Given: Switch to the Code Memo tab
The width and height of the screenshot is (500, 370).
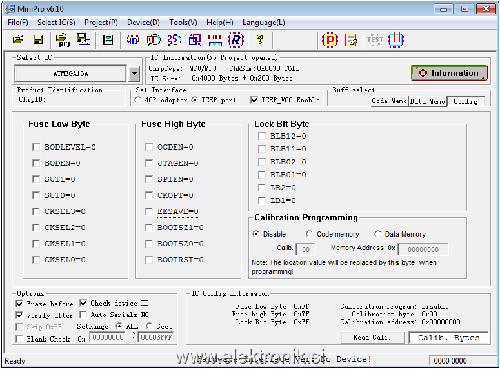Looking at the screenshot, I should [389, 101].
